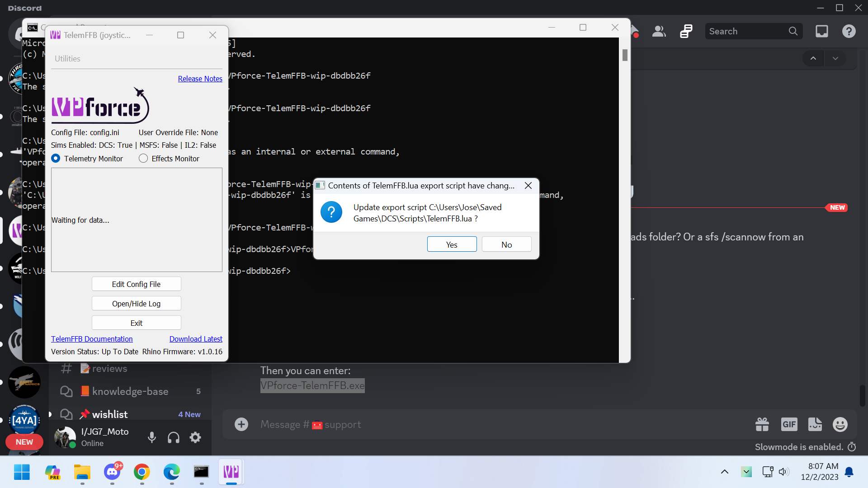Click Yes to update export script
This screenshot has width=868, height=488.
coord(452,244)
